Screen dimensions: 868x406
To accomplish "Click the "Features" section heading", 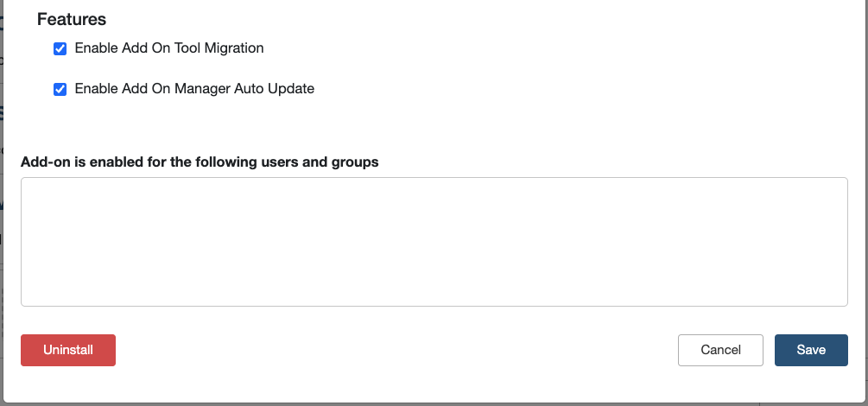I will coord(72,18).
